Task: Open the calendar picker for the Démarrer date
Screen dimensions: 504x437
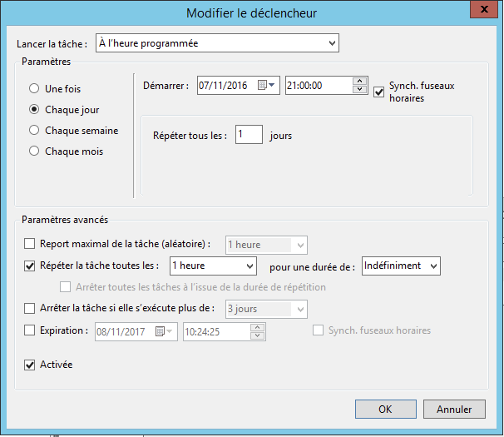Action: [266, 86]
